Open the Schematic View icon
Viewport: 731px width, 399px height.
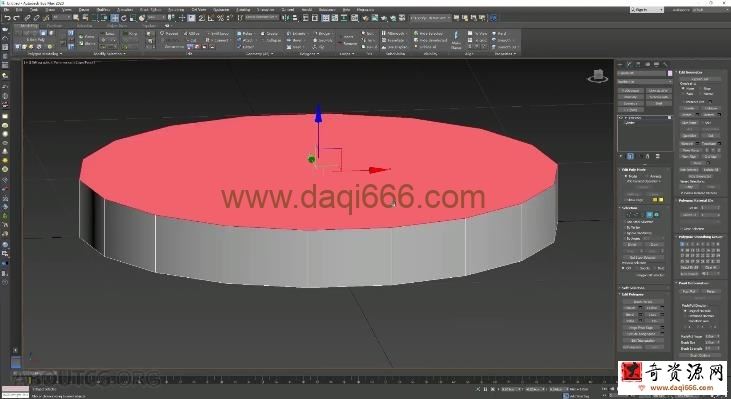pyautogui.click(x=344, y=18)
